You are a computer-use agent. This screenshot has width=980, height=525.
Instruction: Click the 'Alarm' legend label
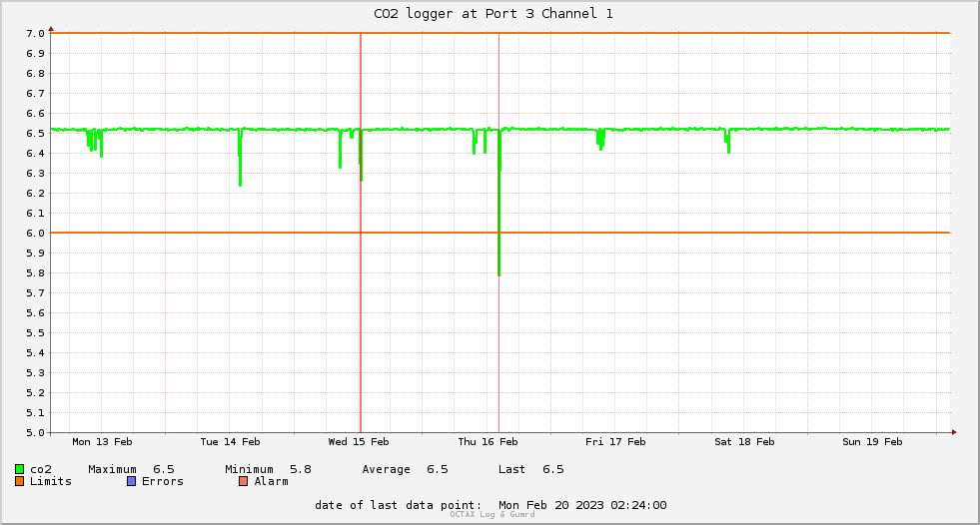click(x=272, y=481)
